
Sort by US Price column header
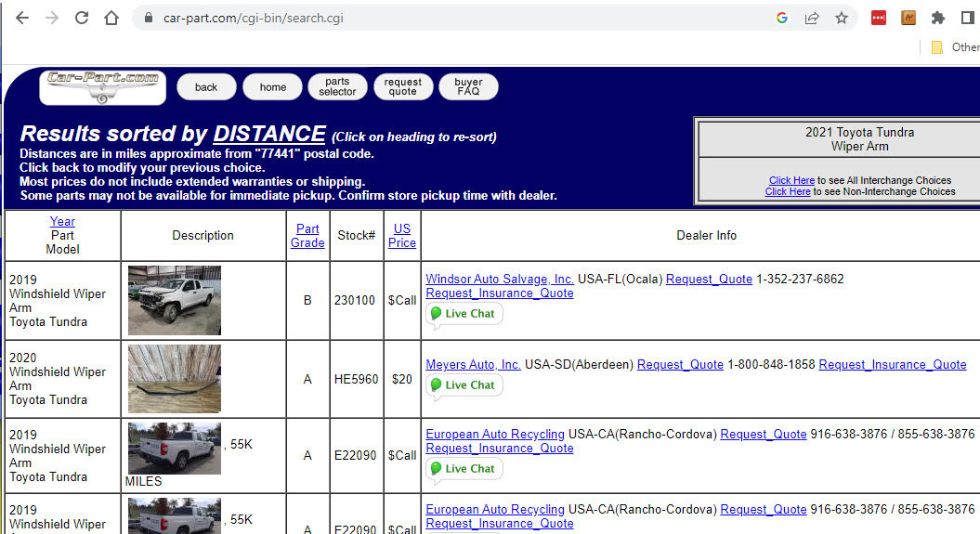coord(402,236)
